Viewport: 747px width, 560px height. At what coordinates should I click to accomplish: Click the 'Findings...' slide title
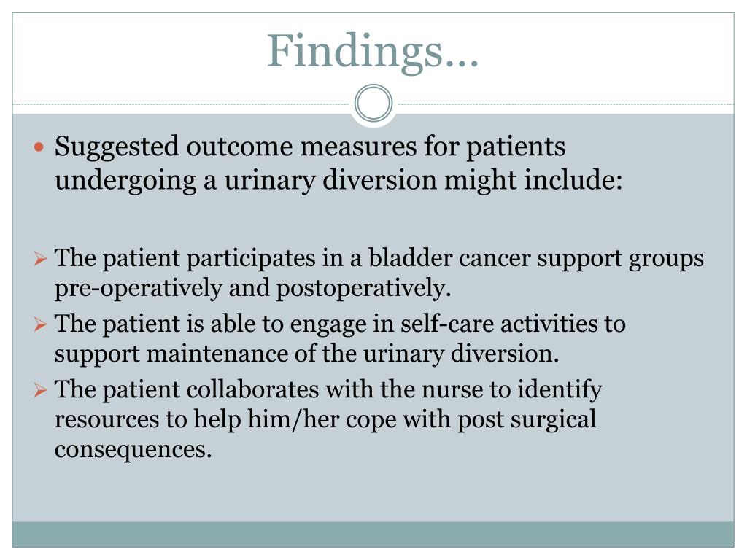point(373,52)
